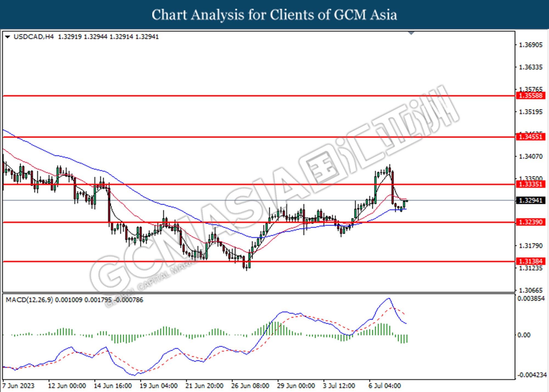Click the 1.30665 price axis value

(x=531, y=290)
